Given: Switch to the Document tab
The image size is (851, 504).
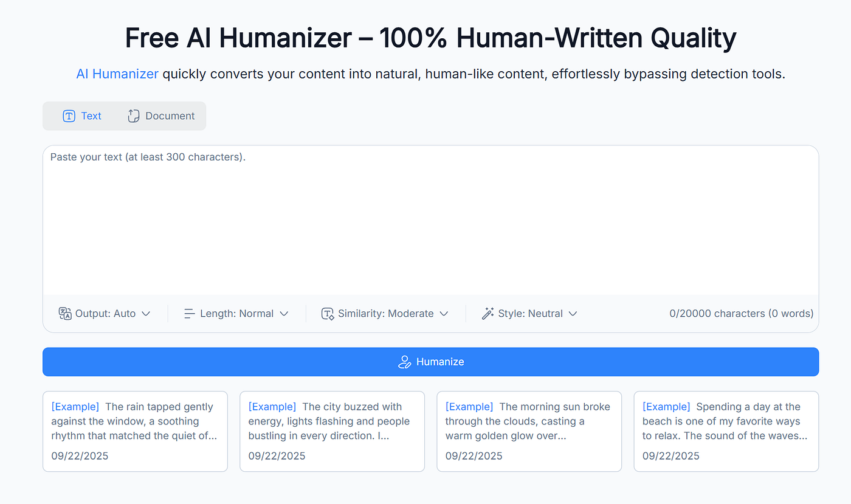Looking at the screenshot, I should click(x=161, y=116).
